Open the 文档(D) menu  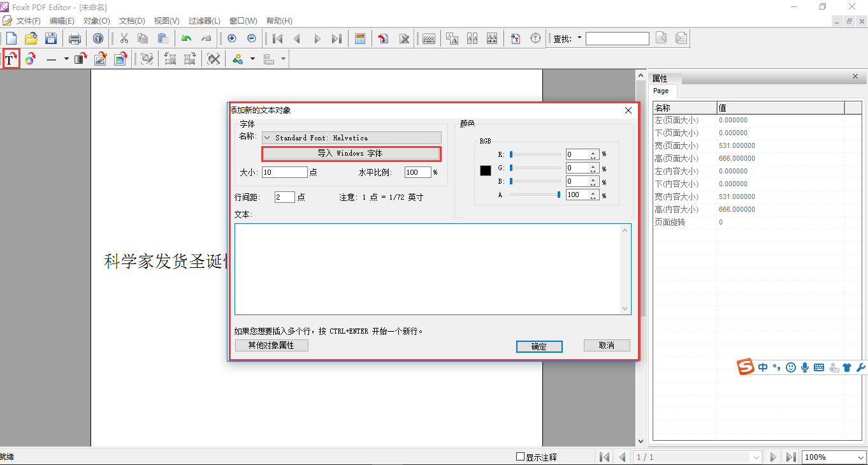132,21
